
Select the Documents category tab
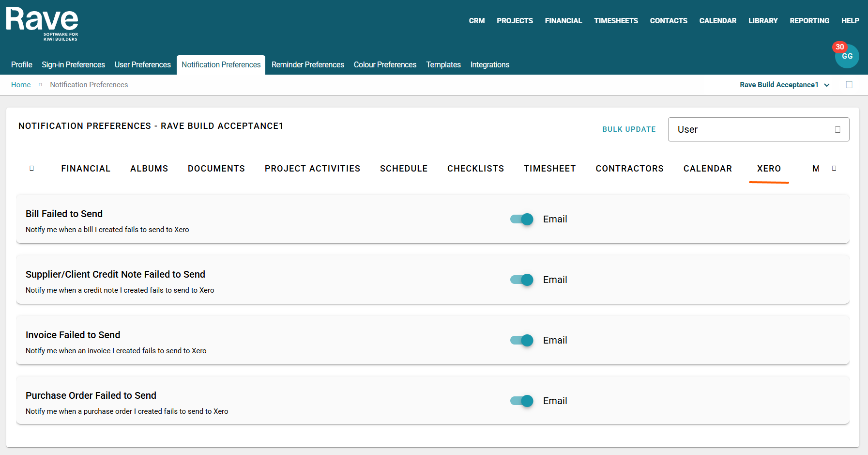click(x=216, y=169)
